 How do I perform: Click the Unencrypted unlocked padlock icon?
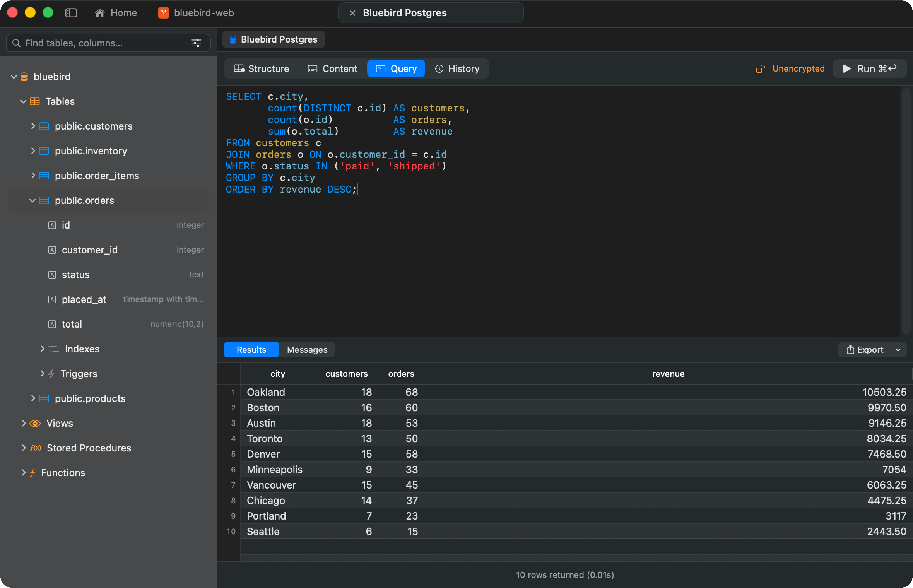pos(760,68)
